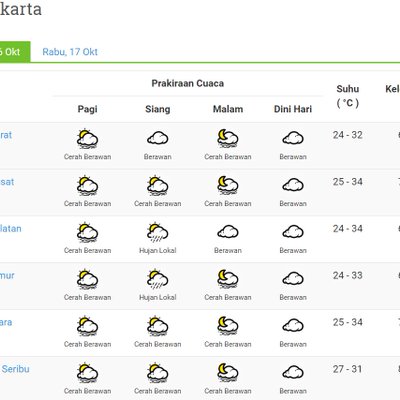400x400 pixels.
Task: Click the Siang column header
Action: point(158,109)
